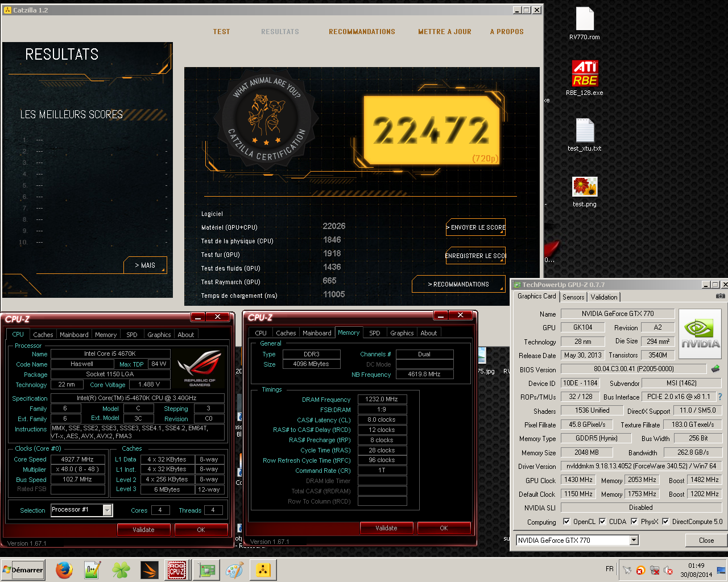Switch to the Validation tab in GPU-Z
The image size is (728, 582).
pos(604,297)
